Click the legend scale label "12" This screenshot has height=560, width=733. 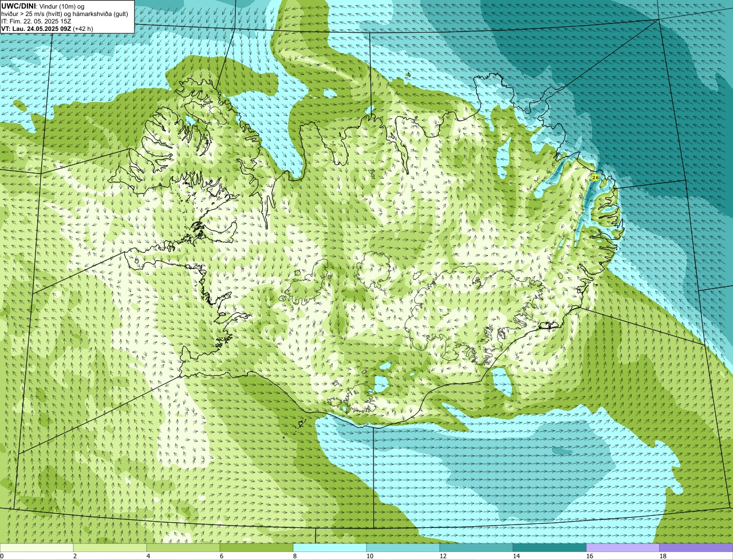pyautogui.click(x=443, y=556)
